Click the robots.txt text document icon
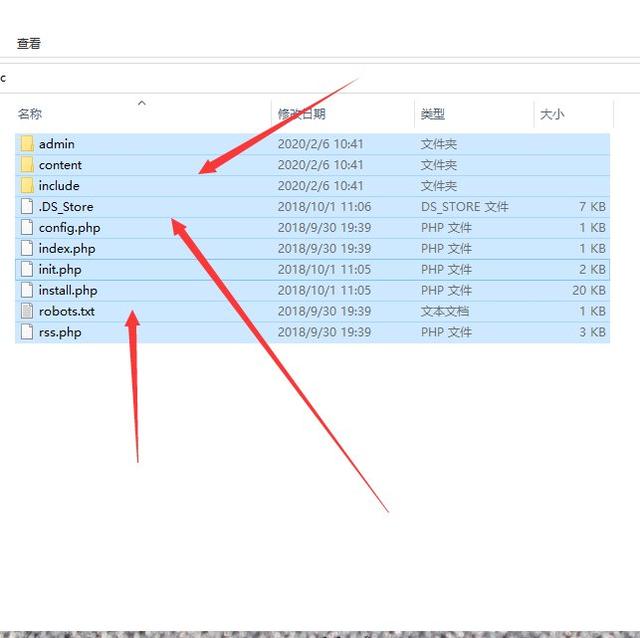The image size is (640, 638). click(27, 311)
